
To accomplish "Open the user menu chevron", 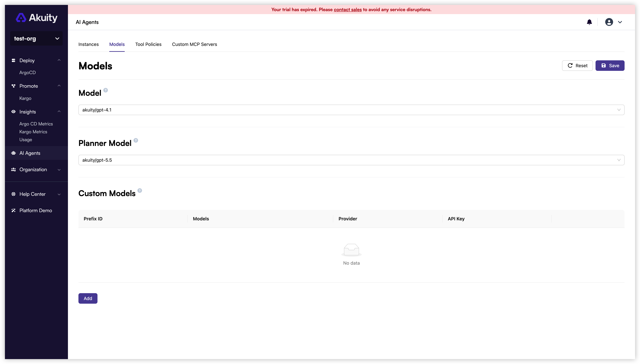I will click(x=620, y=22).
